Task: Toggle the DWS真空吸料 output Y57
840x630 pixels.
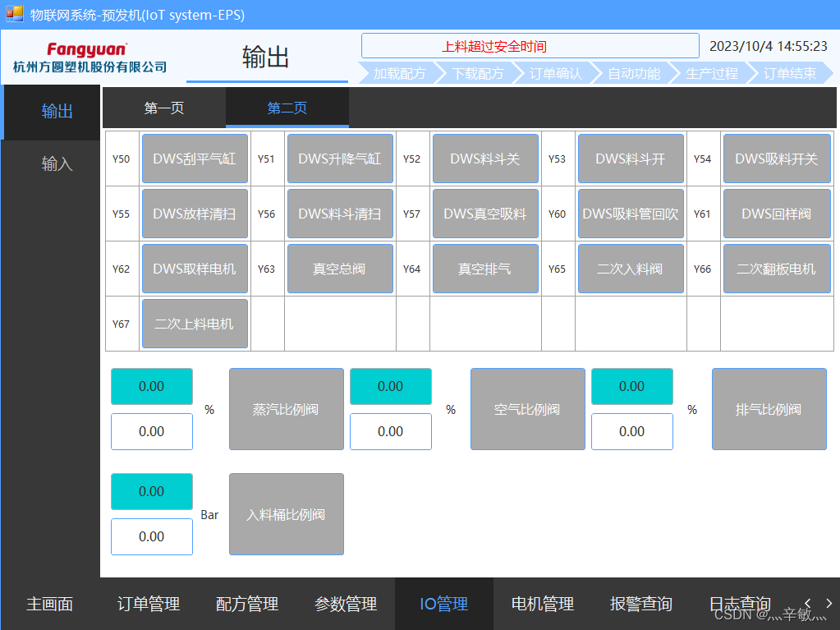Action: coord(485,214)
